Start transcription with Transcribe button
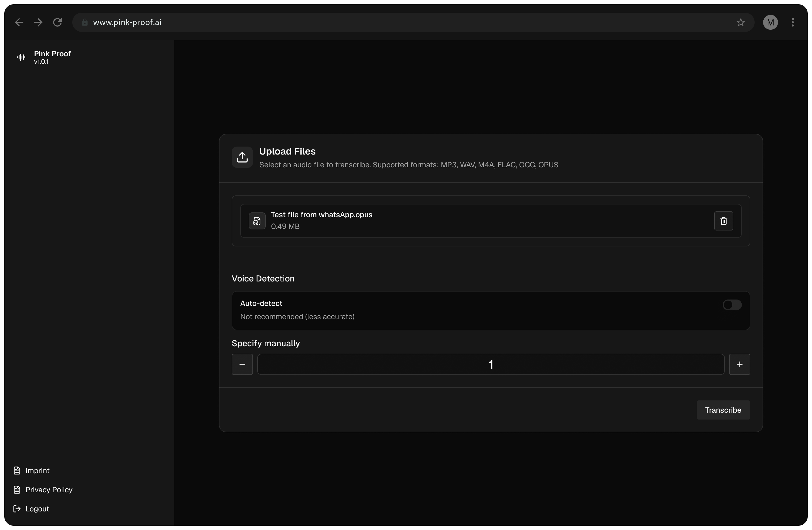The height and width of the screenshot is (530, 812). (x=723, y=410)
